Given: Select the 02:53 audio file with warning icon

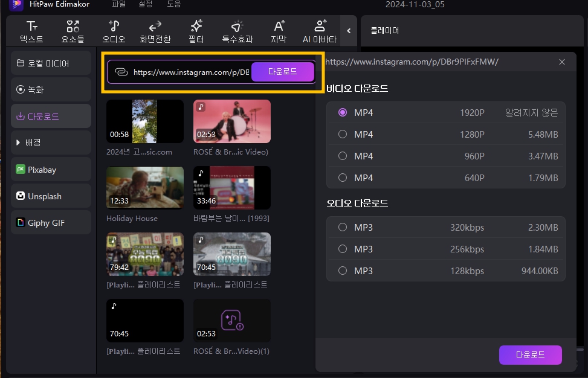Looking at the screenshot, I should click(x=232, y=320).
